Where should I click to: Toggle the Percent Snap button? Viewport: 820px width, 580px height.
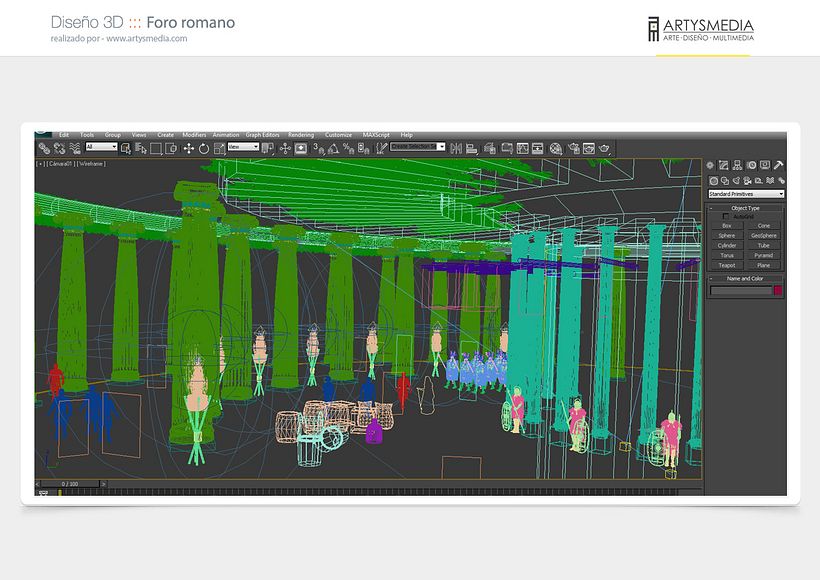point(348,149)
